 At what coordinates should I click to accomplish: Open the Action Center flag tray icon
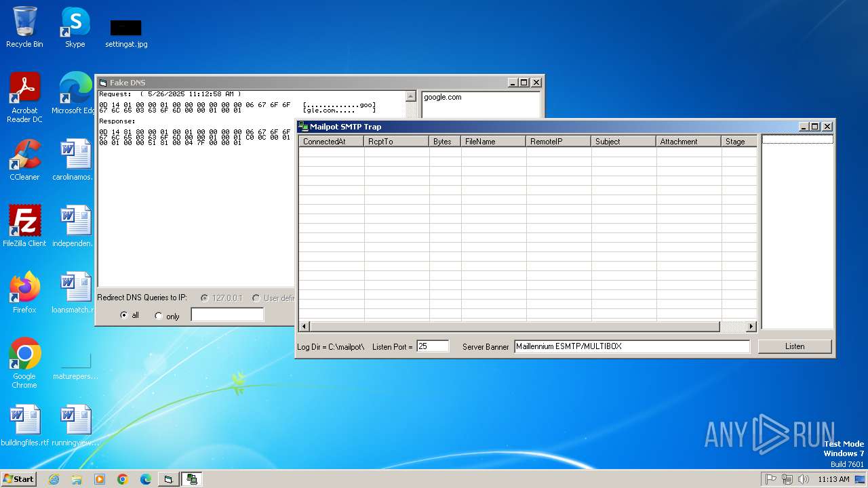[771, 479]
